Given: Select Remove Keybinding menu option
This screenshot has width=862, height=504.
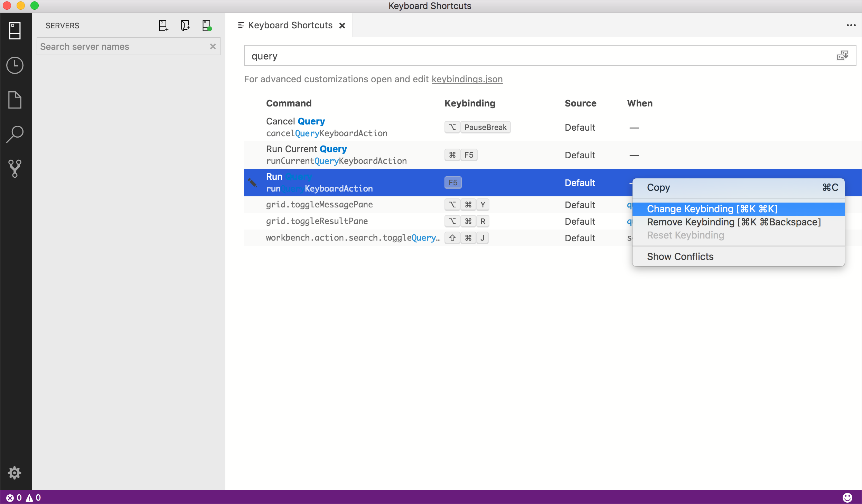Looking at the screenshot, I should tap(734, 222).
